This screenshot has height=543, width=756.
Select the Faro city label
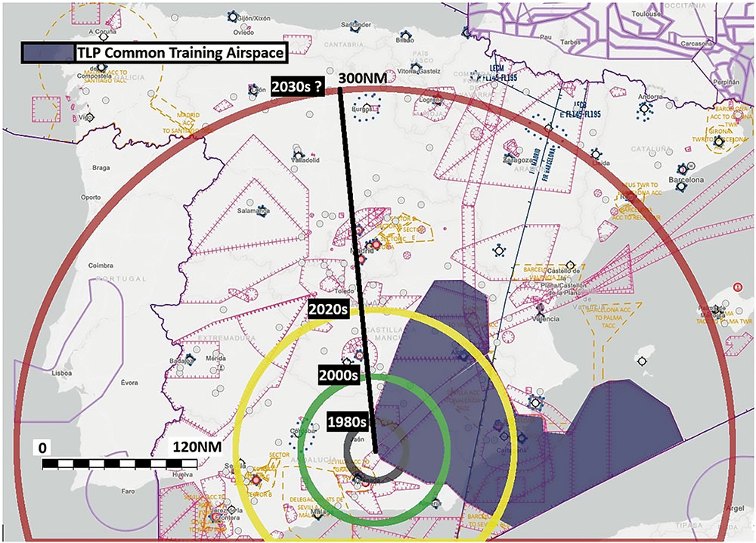(128, 491)
